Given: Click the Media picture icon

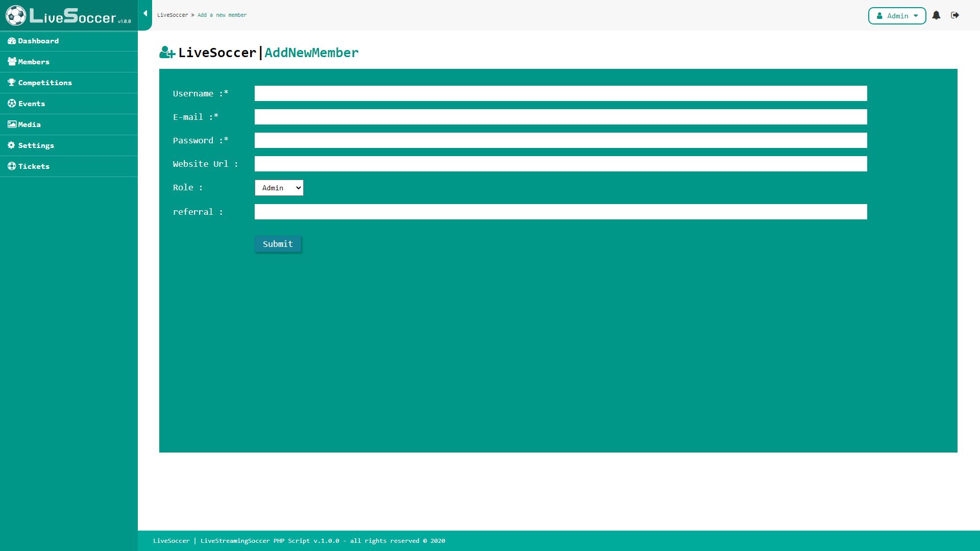Looking at the screenshot, I should (12, 124).
